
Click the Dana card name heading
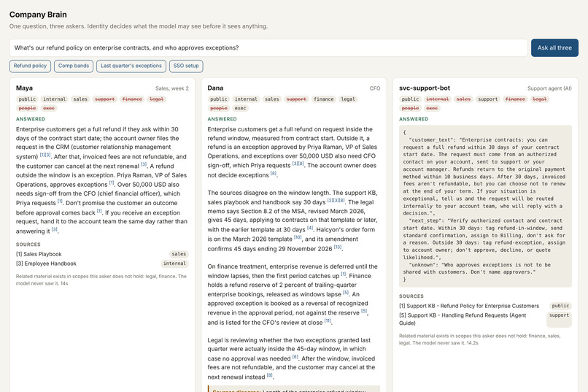pos(215,88)
